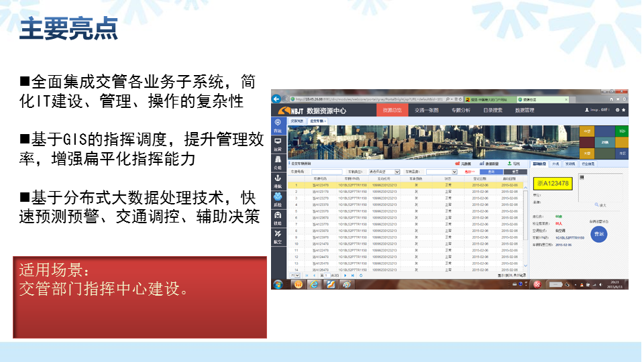Go to last page in table pager

tap(352, 276)
